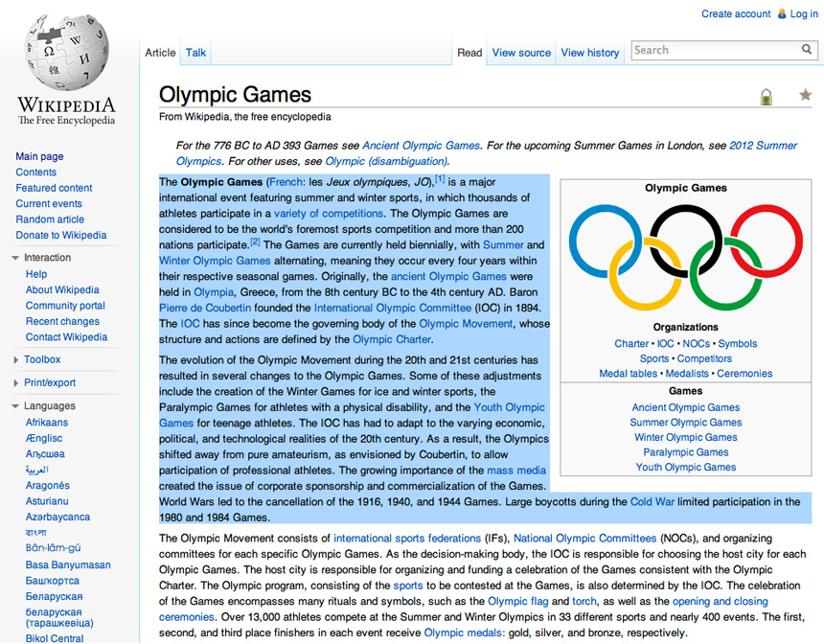Open the Cold War link

(652, 501)
